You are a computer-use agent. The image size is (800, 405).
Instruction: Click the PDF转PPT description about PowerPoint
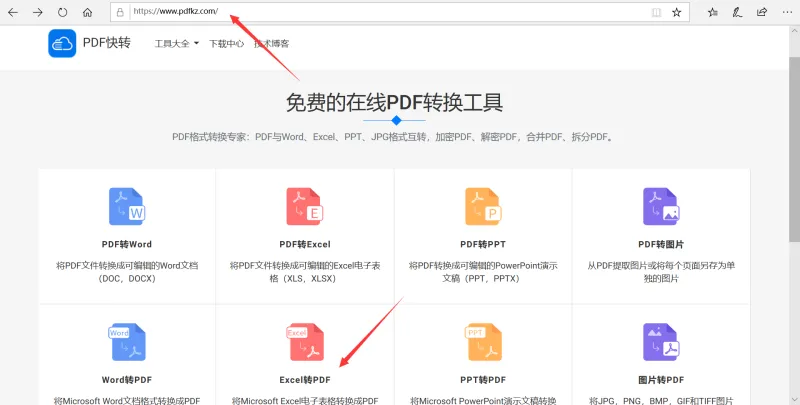(x=483, y=272)
